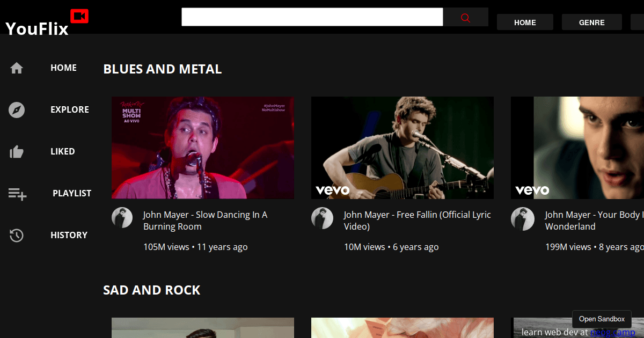Play the Free Fallin video thumbnail

[x=402, y=148]
